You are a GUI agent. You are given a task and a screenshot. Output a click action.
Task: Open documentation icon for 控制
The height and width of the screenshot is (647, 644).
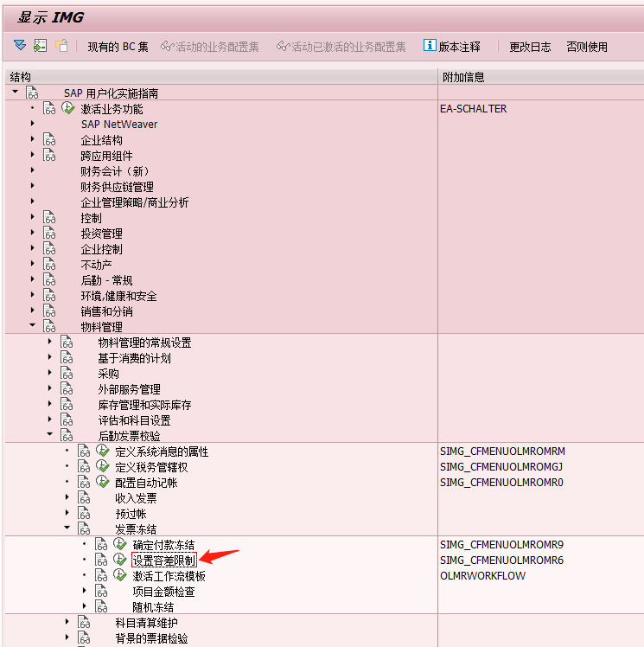(x=49, y=217)
